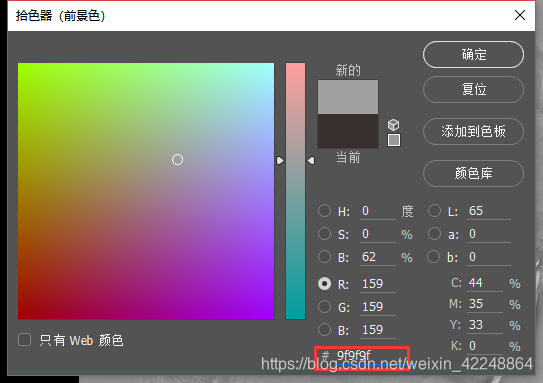The height and width of the screenshot is (383, 543).
Task: Click the brightness field showing 62
Action: 378,257
